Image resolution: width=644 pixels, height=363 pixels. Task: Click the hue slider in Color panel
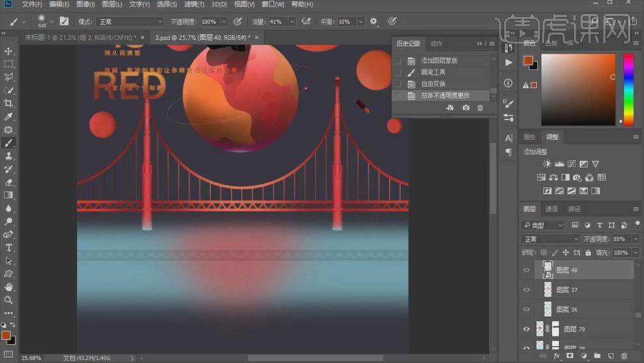click(x=629, y=89)
